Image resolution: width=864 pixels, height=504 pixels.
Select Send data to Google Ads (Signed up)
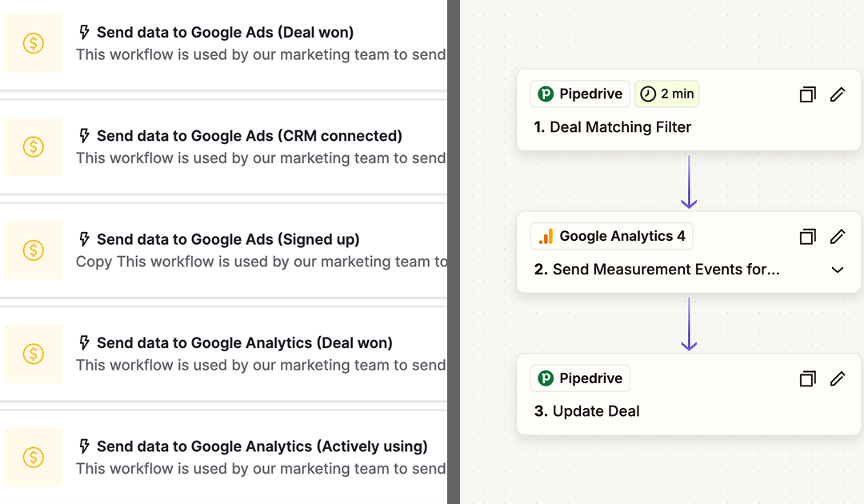[228, 239]
